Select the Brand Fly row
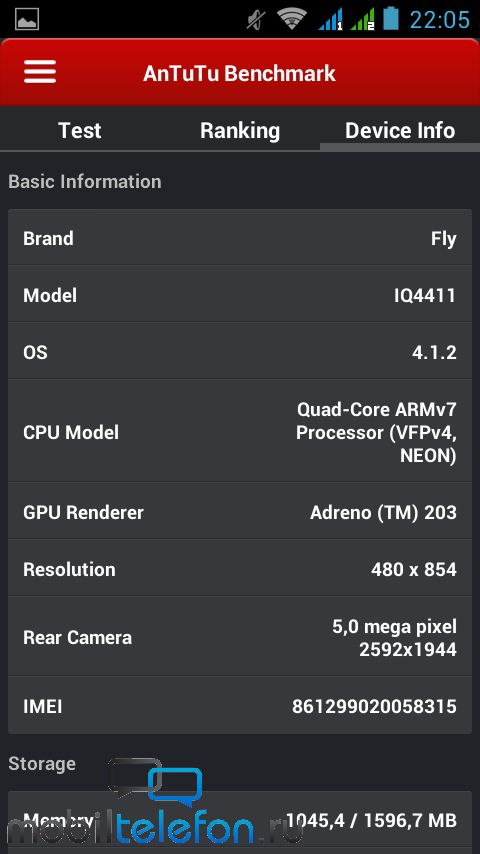 click(240, 238)
